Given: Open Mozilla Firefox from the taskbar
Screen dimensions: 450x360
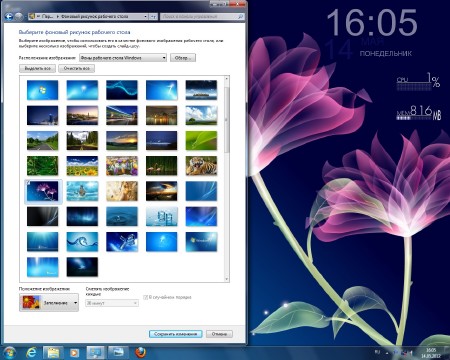Looking at the screenshot, I should 141,352.
